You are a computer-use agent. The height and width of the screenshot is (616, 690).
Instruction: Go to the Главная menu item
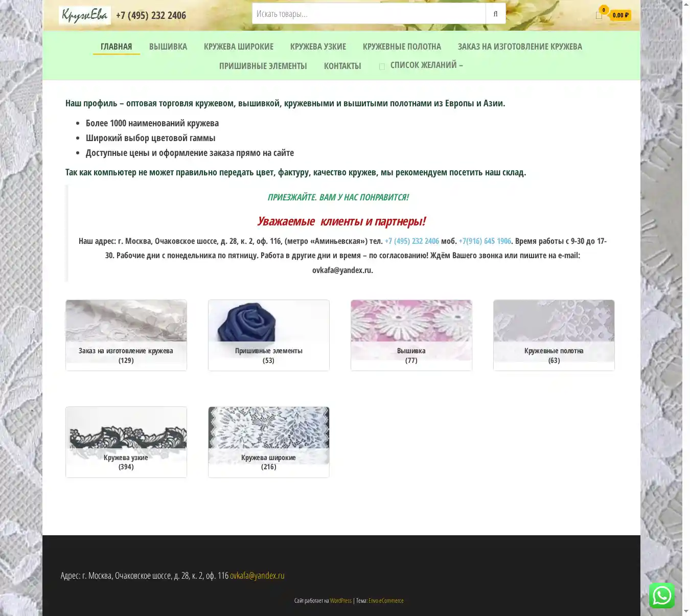[x=116, y=47]
